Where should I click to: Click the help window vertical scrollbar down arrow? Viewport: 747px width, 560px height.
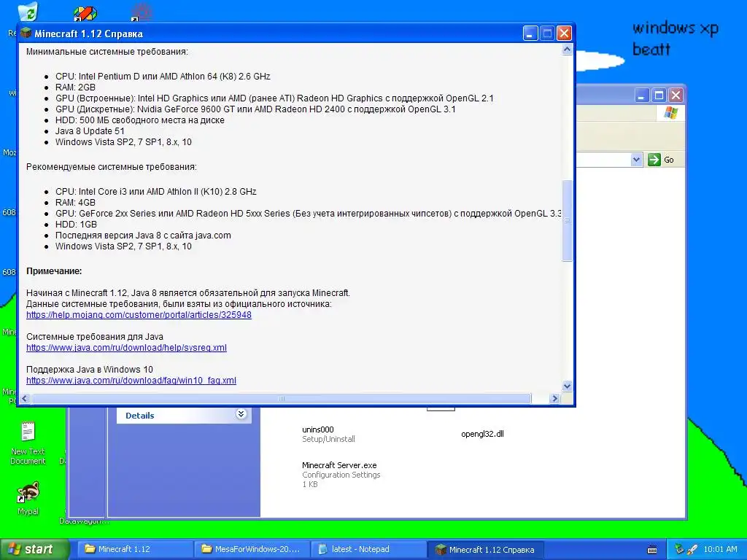pos(567,386)
